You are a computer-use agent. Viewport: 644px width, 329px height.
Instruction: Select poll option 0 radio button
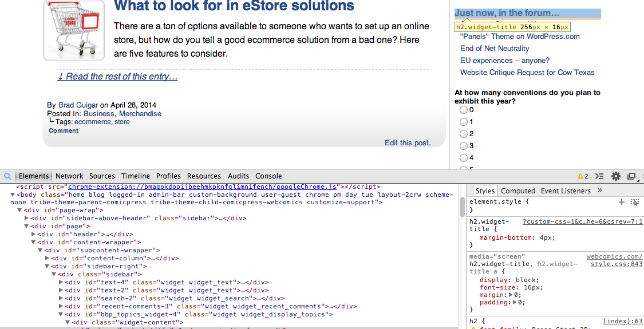point(464,110)
